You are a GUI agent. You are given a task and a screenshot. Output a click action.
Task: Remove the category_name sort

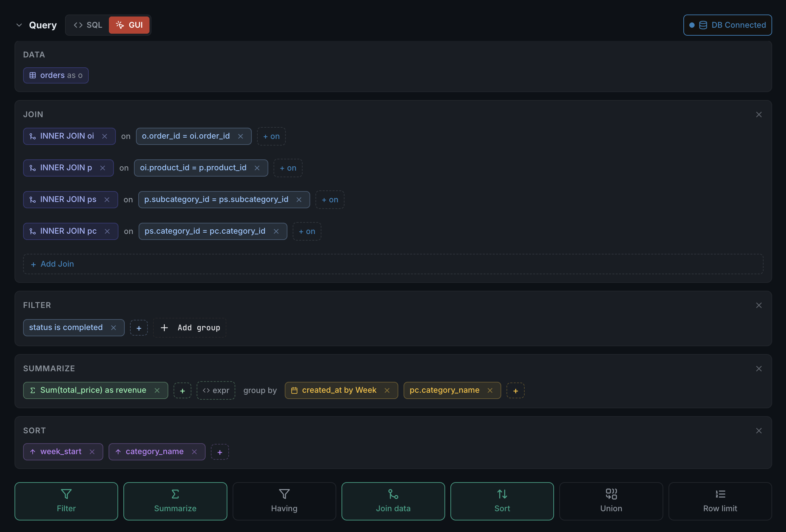[x=194, y=452]
